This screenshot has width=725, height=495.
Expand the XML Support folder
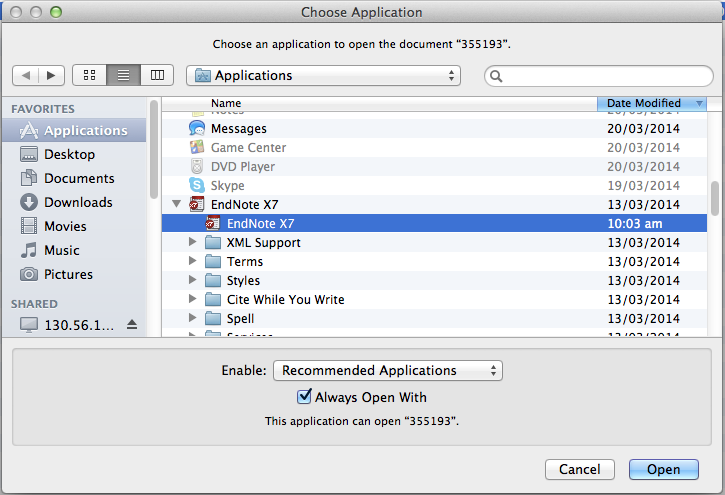(193, 243)
